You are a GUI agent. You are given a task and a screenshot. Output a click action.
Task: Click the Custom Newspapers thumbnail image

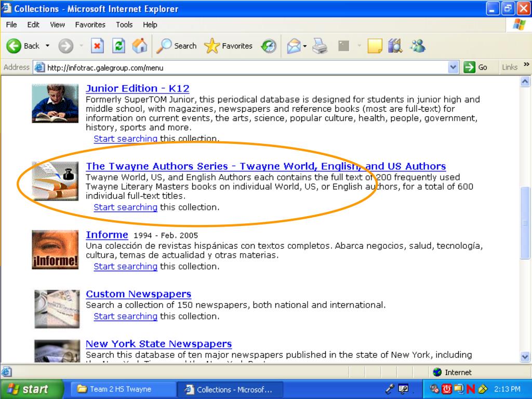pos(57,309)
